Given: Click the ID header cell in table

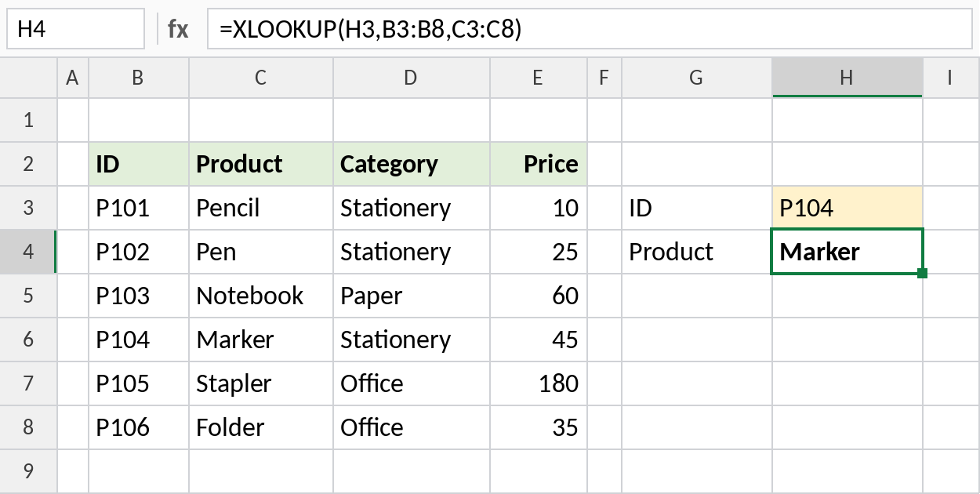Looking at the screenshot, I should point(139,164).
